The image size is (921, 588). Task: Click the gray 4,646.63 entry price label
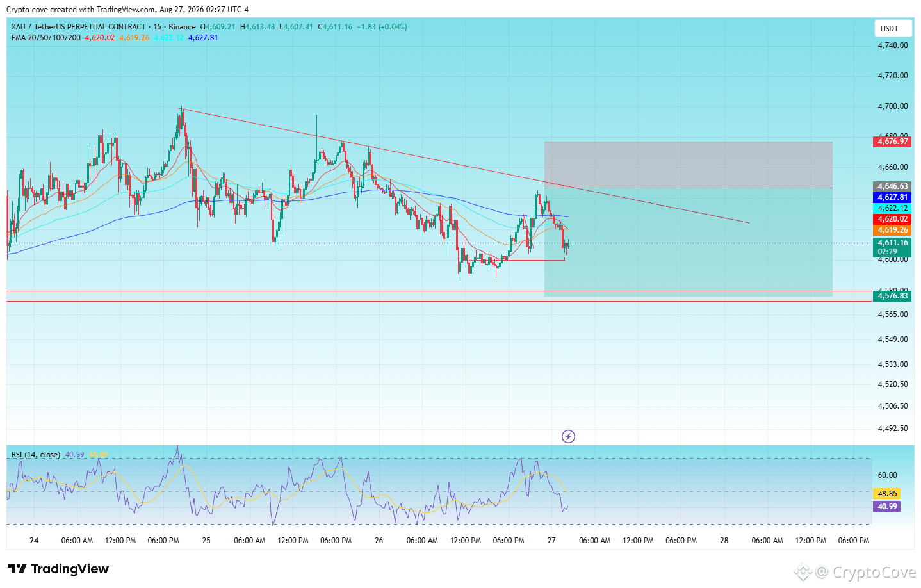point(892,186)
